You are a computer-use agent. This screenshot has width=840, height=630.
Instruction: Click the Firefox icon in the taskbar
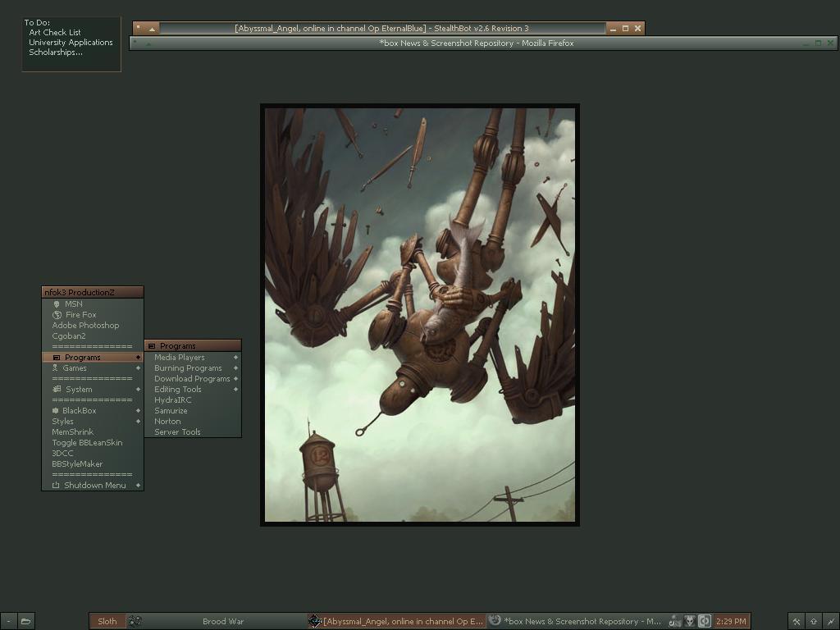click(x=495, y=621)
